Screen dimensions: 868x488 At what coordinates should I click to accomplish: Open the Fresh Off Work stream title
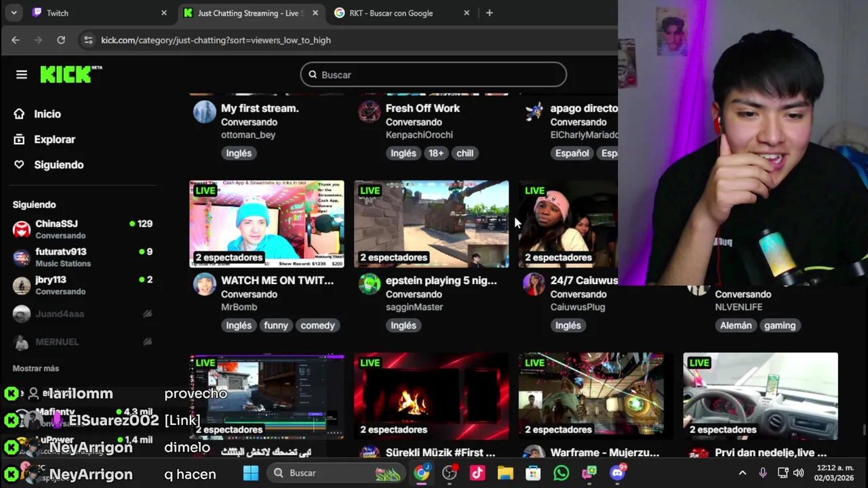(x=422, y=108)
